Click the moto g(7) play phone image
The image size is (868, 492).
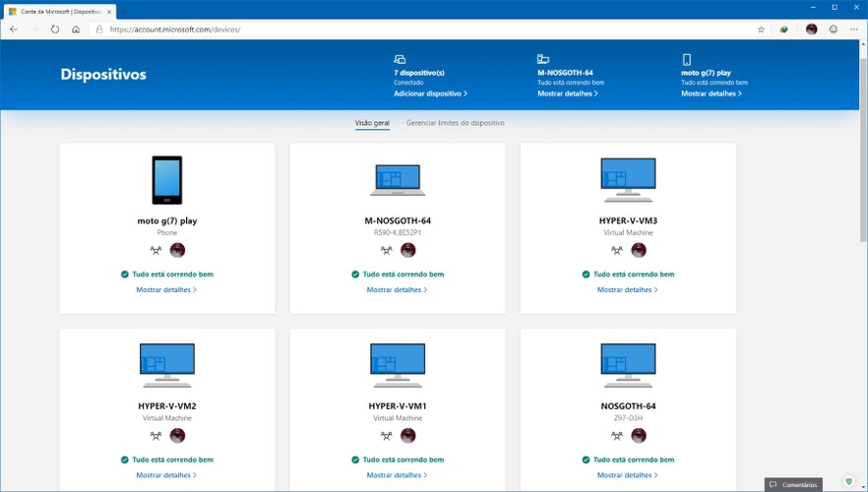pos(167,180)
